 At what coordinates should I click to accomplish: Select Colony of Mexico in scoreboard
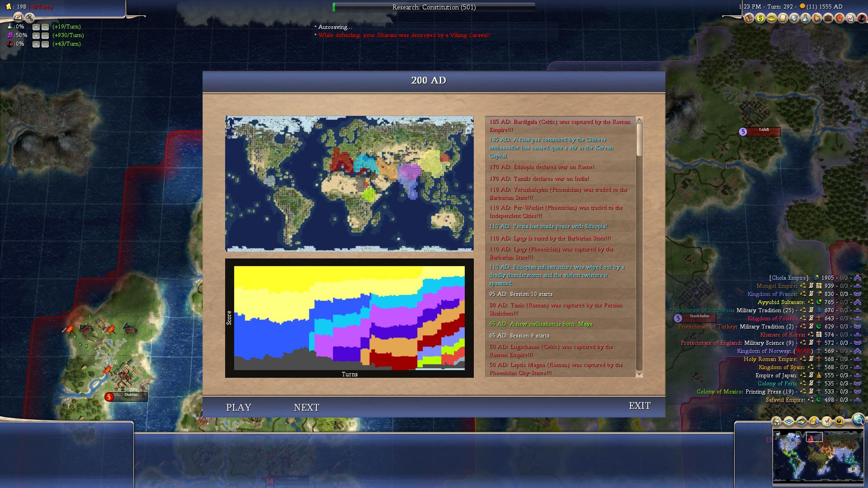pyautogui.click(x=719, y=392)
